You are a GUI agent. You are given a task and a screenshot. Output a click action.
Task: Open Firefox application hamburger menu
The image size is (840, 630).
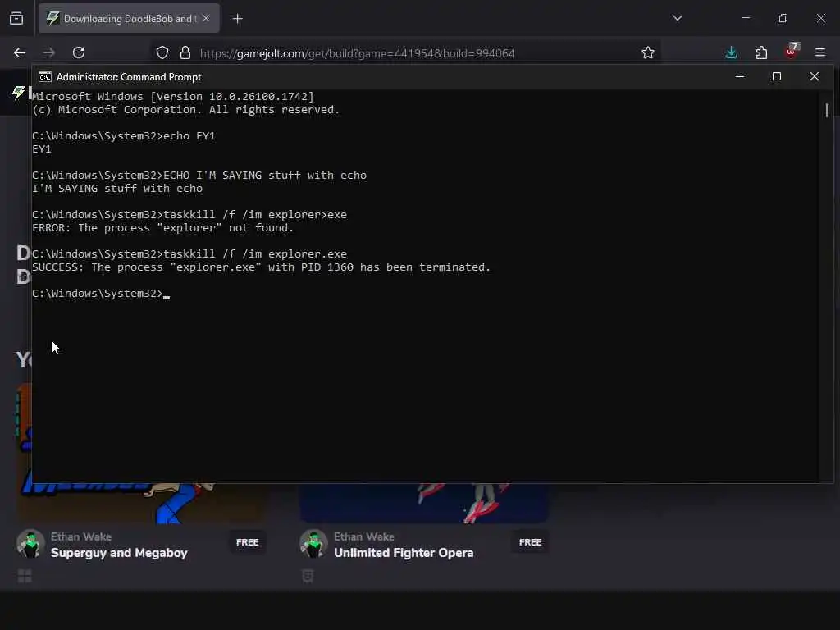click(820, 52)
